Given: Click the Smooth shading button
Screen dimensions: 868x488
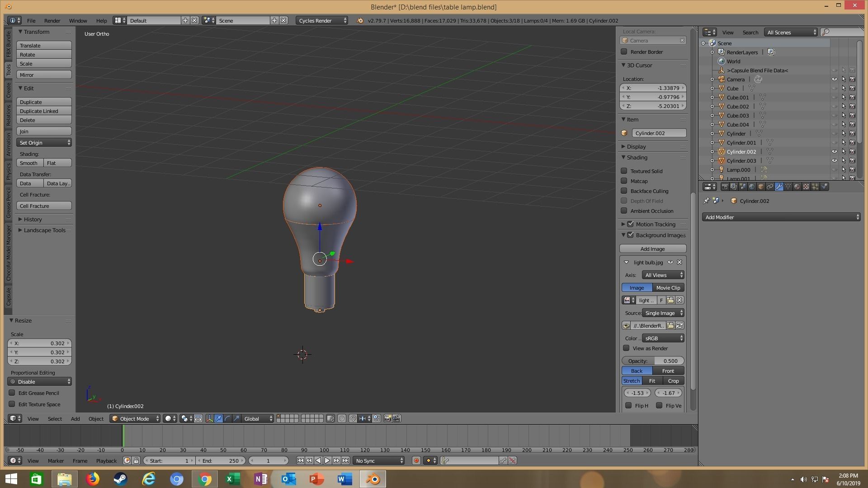Looking at the screenshot, I should coord(30,163).
